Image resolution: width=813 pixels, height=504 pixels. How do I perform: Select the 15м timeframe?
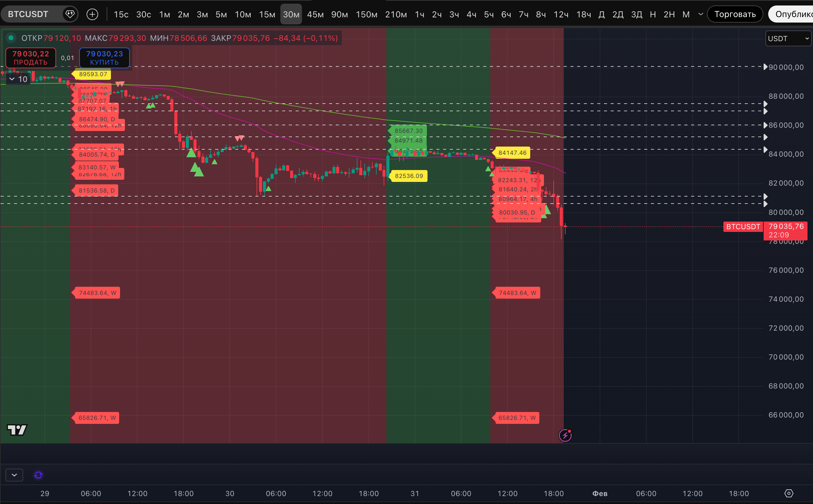tap(267, 14)
